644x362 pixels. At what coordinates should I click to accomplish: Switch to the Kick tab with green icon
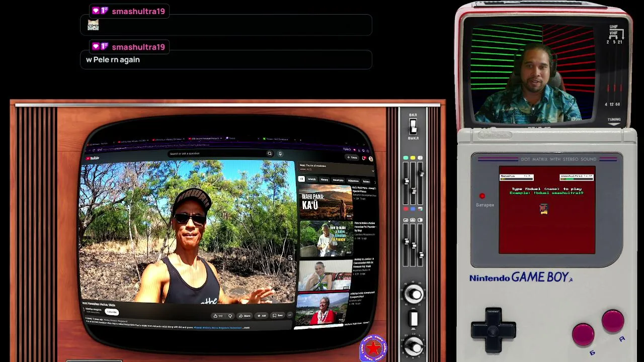(x=279, y=139)
